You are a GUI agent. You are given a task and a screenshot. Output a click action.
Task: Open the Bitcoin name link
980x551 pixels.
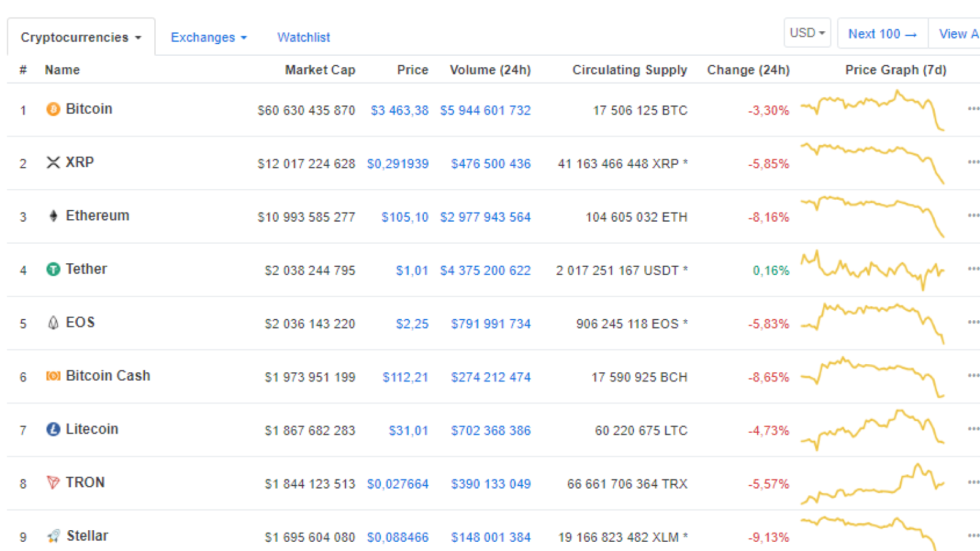pos(89,109)
